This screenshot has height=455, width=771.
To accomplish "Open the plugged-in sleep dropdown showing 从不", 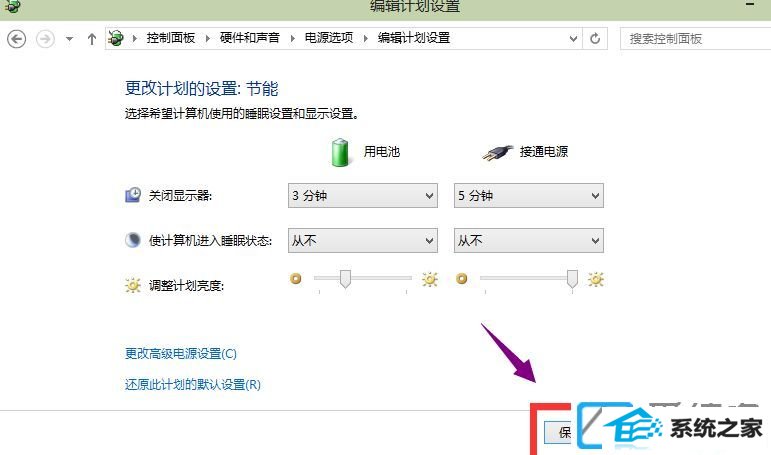I will (529, 241).
